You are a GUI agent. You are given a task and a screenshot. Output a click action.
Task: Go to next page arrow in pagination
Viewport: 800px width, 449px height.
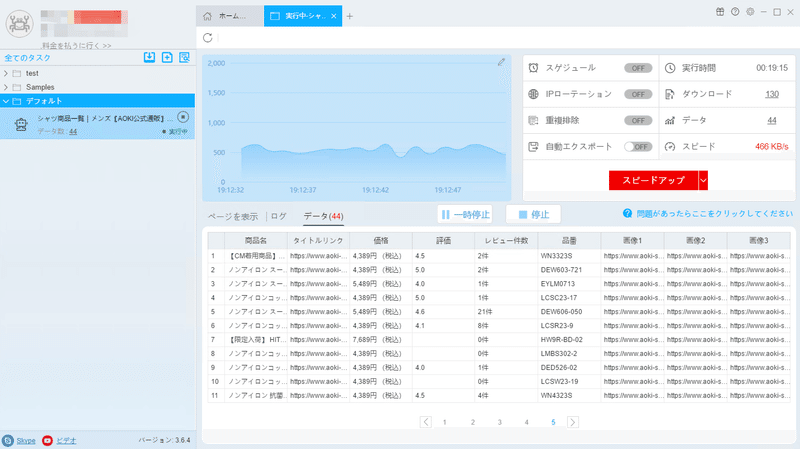click(x=572, y=422)
